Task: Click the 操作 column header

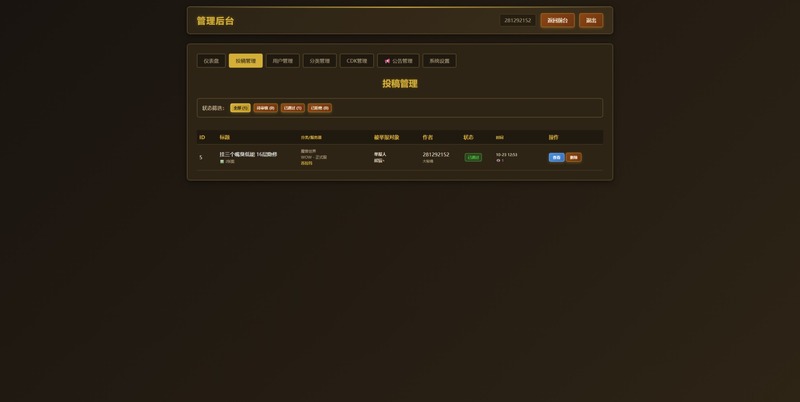Action: pyautogui.click(x=554, y=137)
